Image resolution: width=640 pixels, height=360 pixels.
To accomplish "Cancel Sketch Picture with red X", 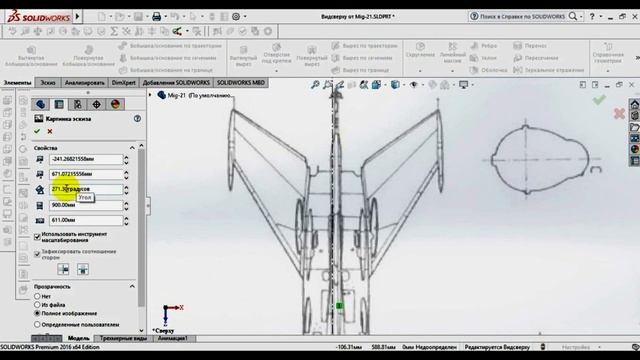I will tap(50, 131).
